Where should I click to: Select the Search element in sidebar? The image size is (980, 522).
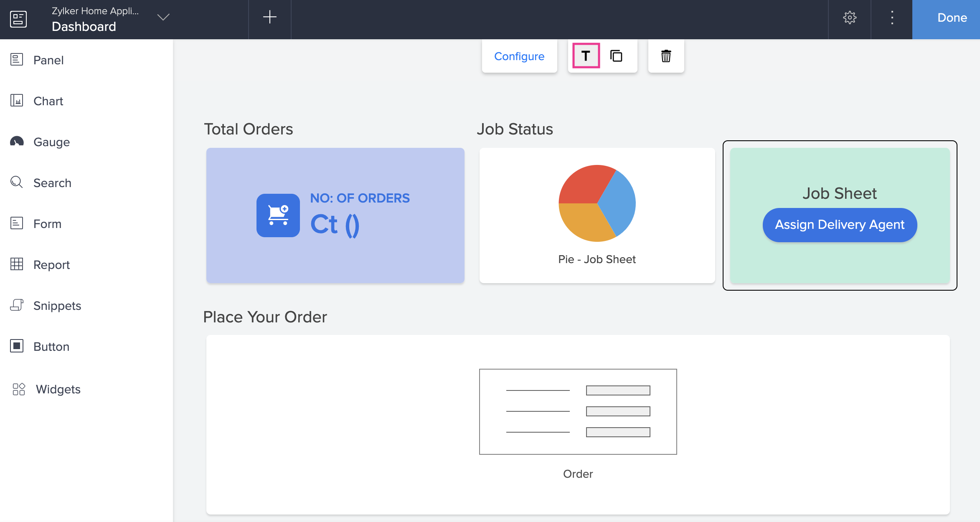pos(52,183)
